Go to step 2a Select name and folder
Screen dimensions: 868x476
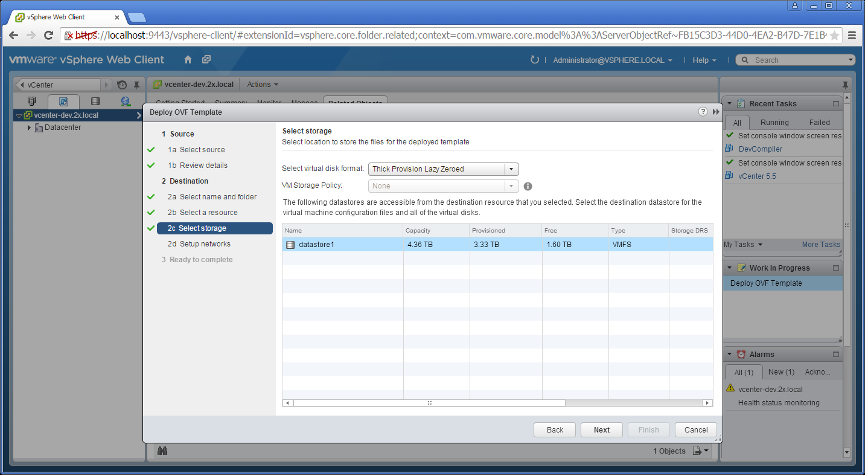coord(212,197)
